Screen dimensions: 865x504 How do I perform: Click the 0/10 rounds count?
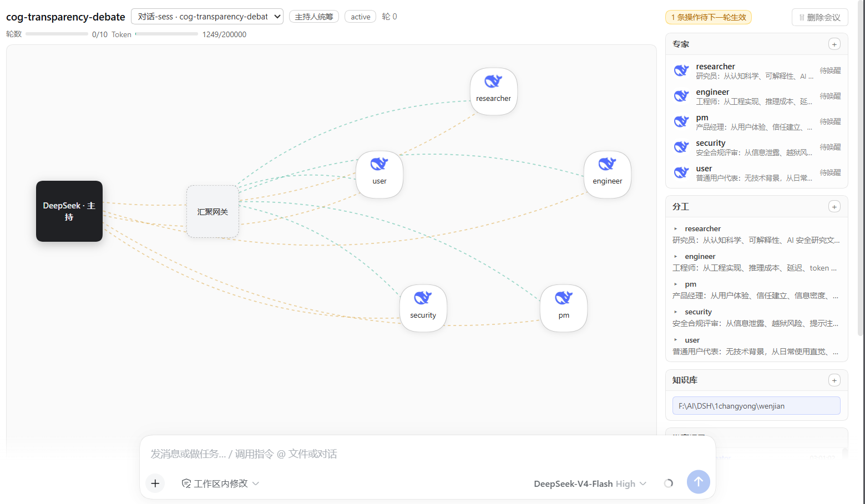click(x=100, y=34)
